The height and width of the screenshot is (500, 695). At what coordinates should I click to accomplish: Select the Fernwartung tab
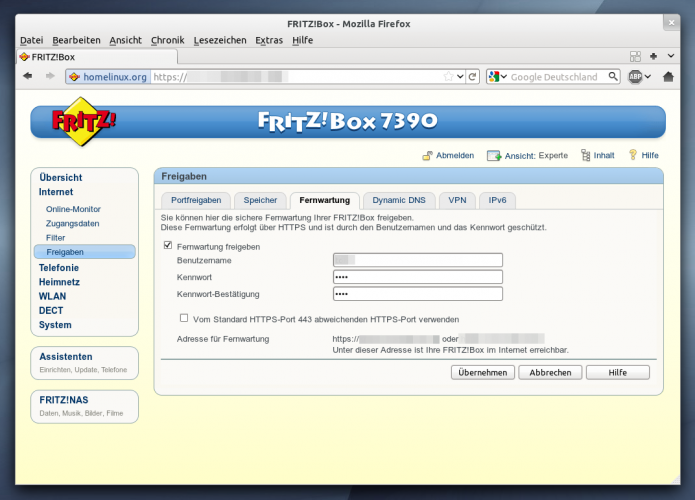[x=324, y=200]
